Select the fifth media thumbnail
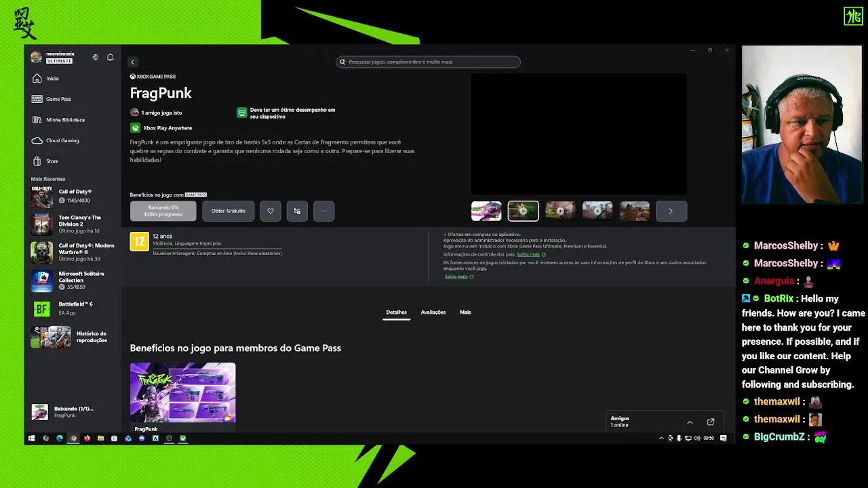Viewport: 868px width, 488px height. click(634, 211)
